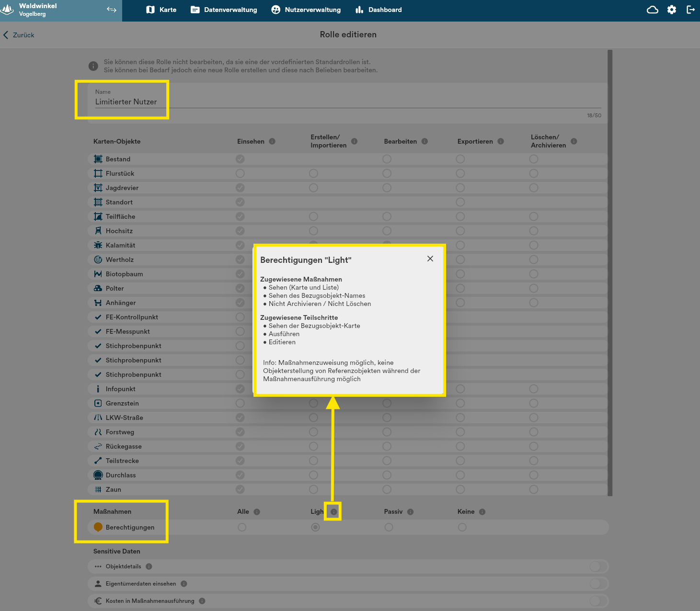Open the Karte tab
This screenshot has width=700, height=611.
click(161, 10)
